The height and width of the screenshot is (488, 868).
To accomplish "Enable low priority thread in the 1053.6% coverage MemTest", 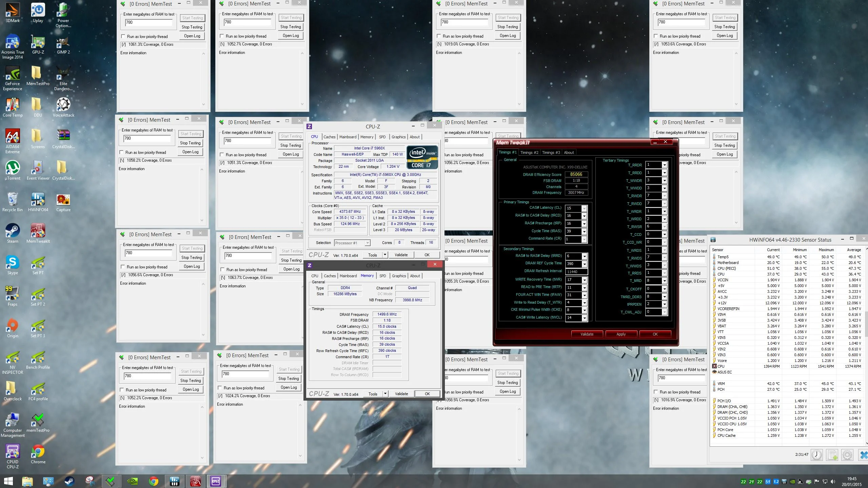I will pyautogui.click(x=656, y=36).
